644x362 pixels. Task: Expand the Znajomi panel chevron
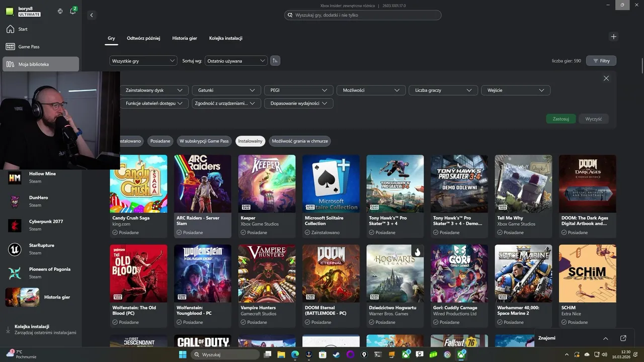pos(605,338)
